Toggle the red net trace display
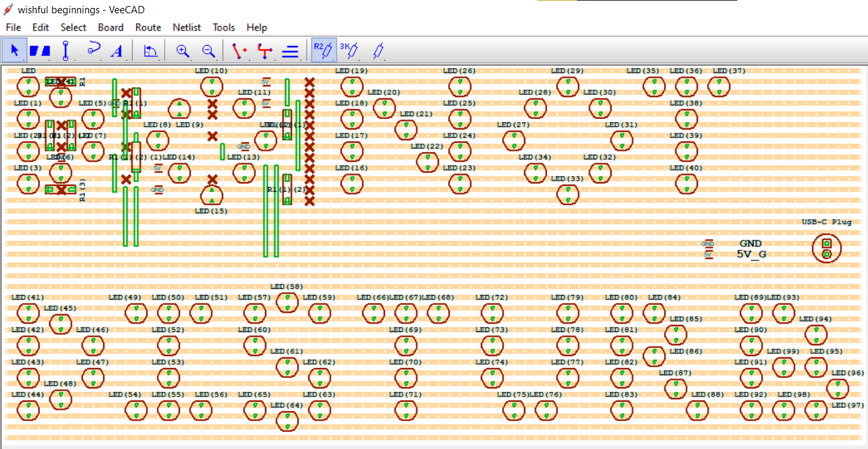 pos(239,50)
